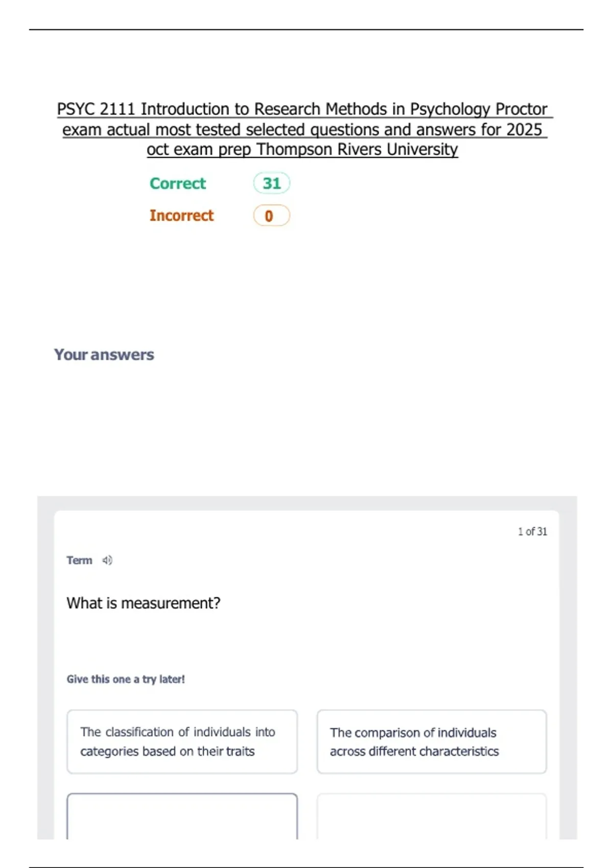Click the green 31 correct count badge

pyautogui.click(x=272, y=183)
